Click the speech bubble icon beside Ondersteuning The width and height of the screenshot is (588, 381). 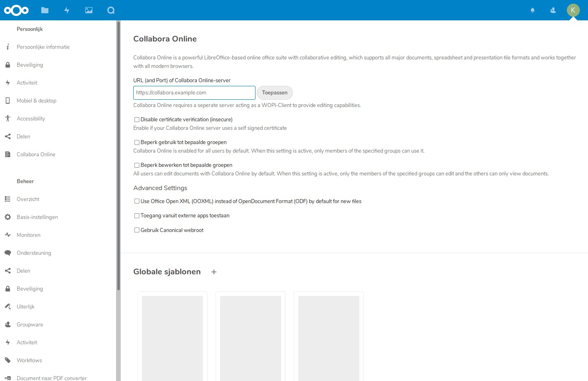click(x=8, y=253)
